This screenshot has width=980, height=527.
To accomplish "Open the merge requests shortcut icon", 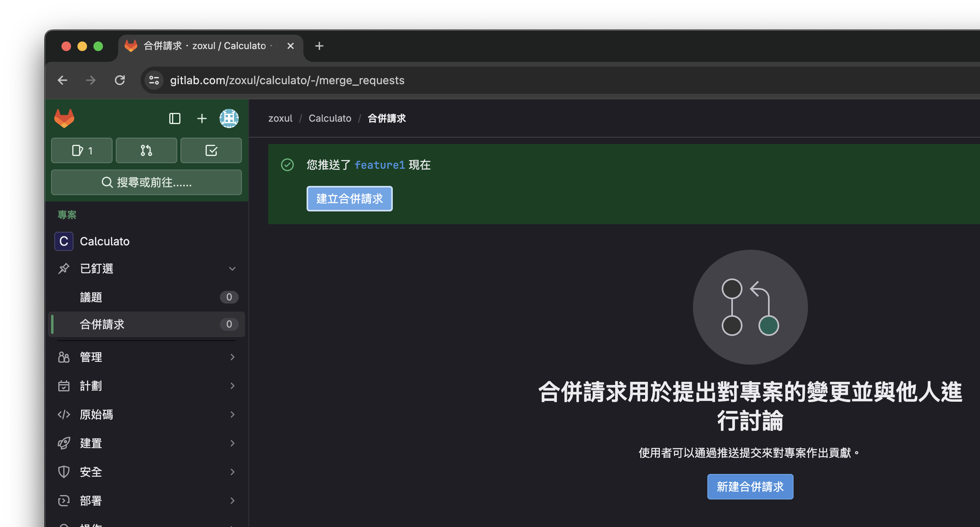I will [x=146, y=150].
